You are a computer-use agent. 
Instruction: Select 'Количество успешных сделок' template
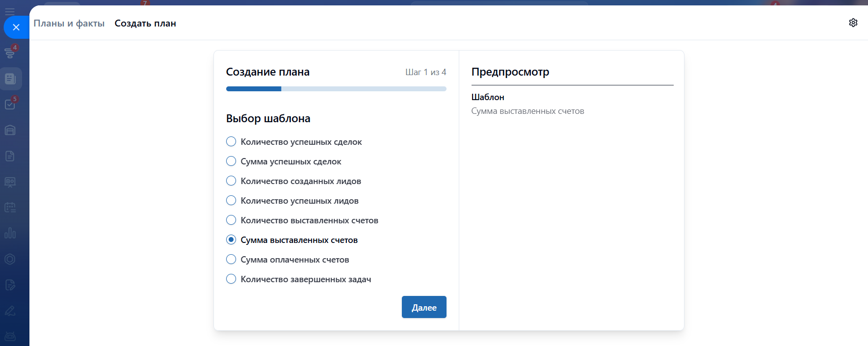231,142
